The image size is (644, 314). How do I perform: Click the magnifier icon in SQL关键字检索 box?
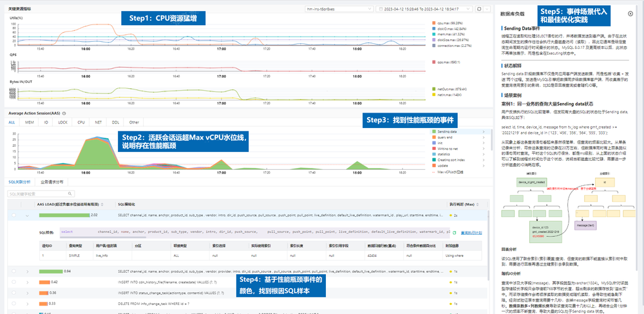[70, 194]
